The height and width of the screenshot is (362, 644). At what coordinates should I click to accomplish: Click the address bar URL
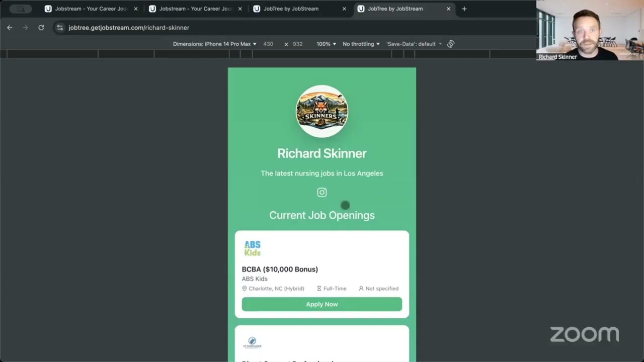point(129,28)
